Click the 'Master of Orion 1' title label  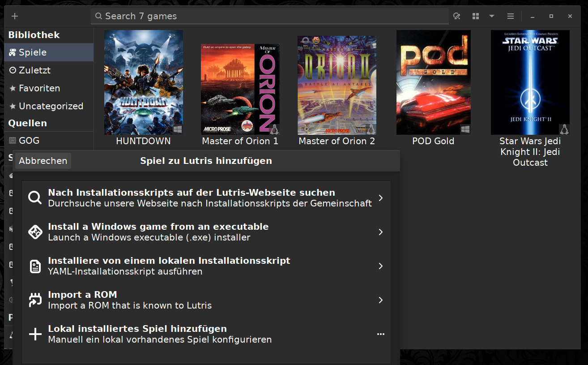240,141
